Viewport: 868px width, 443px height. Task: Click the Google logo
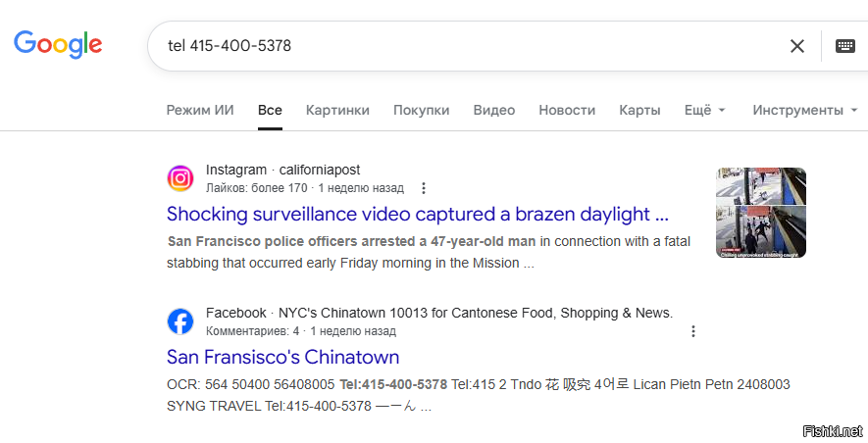[x=58, y=44]
